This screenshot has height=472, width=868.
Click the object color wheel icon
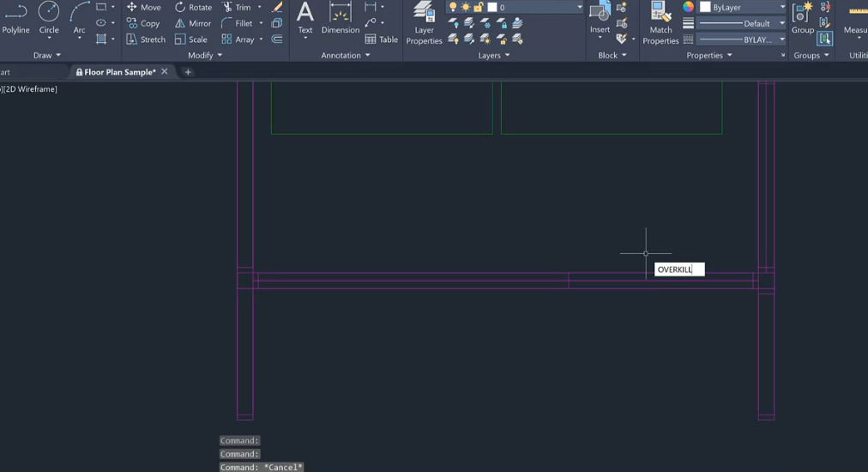688,7
